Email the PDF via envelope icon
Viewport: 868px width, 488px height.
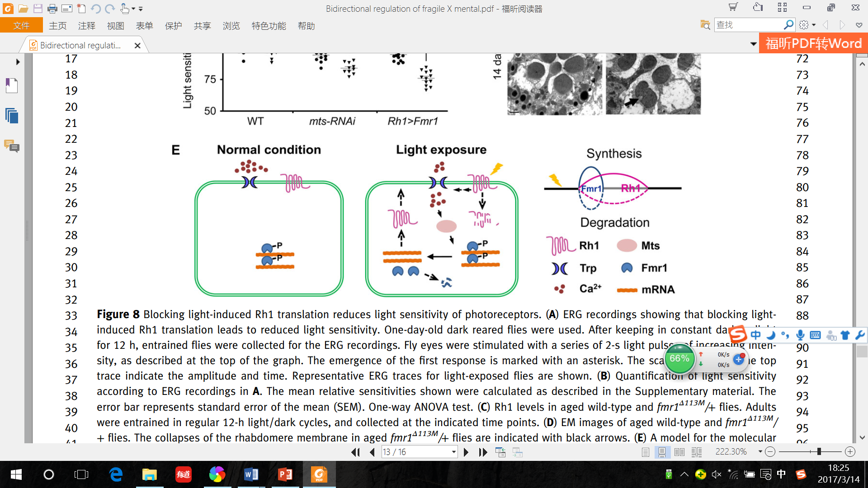(x=67, y=9)
